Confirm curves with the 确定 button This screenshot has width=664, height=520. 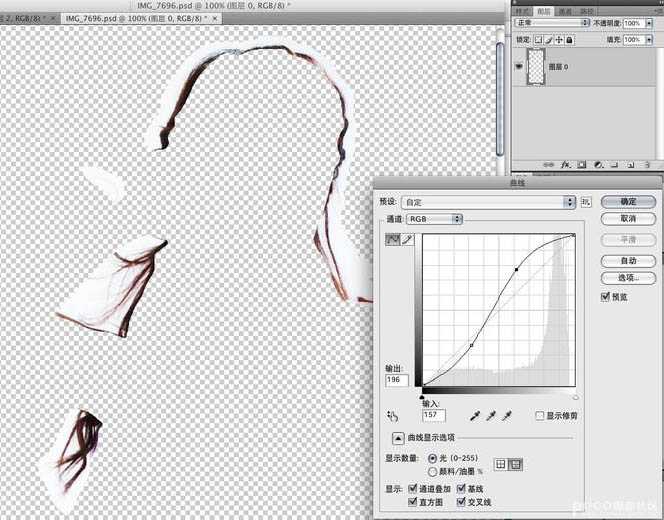click(x=628, y=202)
